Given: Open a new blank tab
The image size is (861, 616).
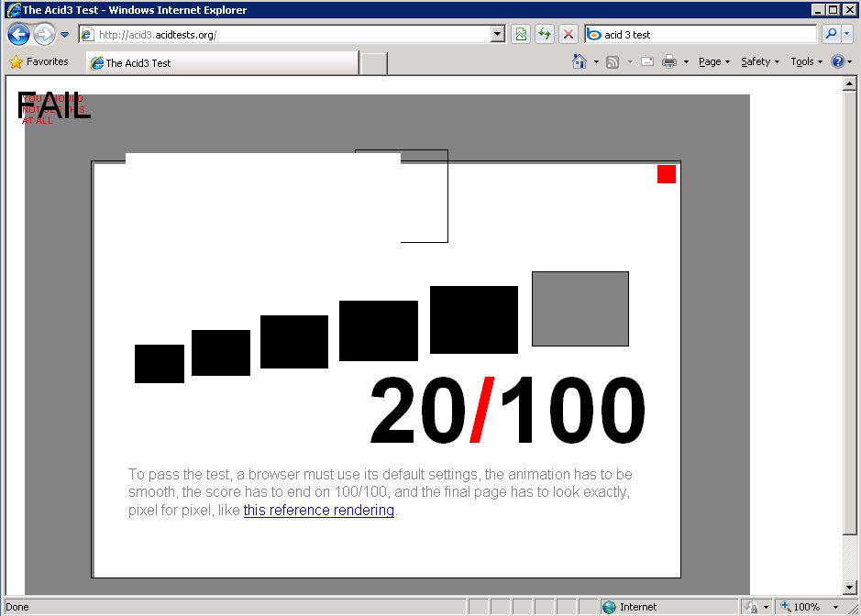Looking at the screenshot, I should point(373,63).
